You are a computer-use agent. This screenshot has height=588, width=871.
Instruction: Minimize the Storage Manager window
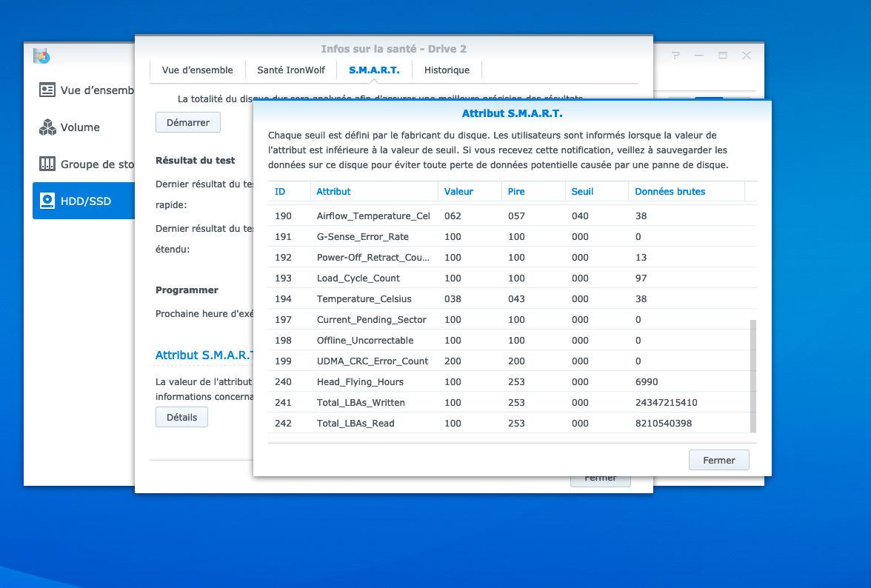click(699, 55)
